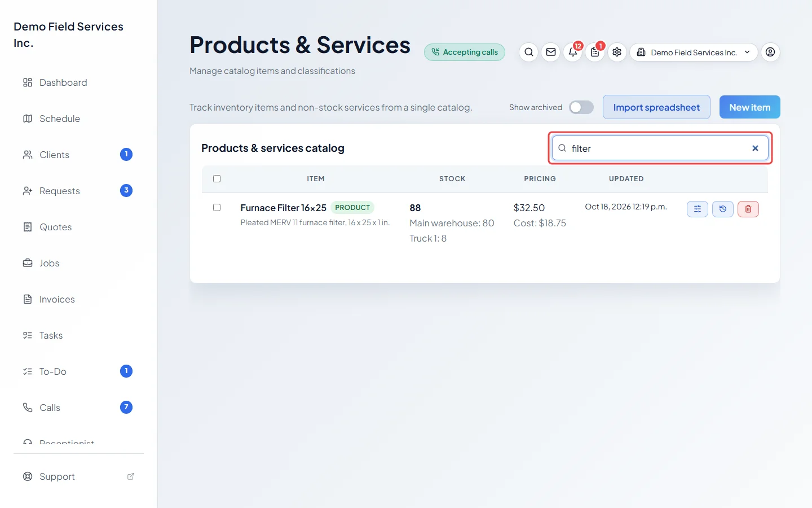Click the New item button
Image resolution: width=812 pixels, height=508 pixels.
[749, 107]
